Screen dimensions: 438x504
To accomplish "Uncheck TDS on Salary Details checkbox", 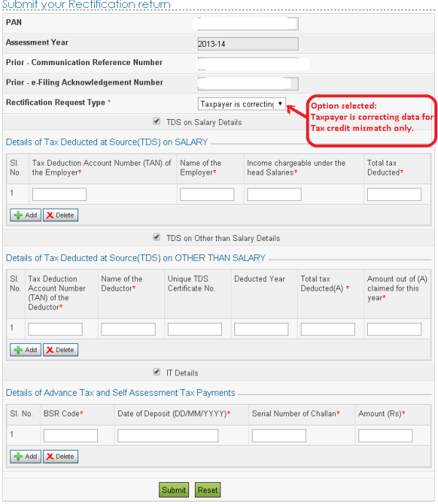I will [156, 122].
